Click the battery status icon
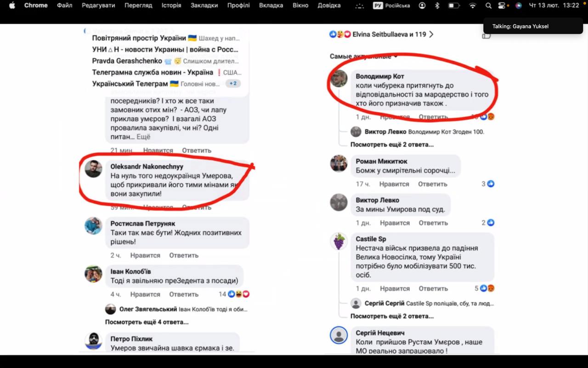This screenshot has height=368, width=588. [x=454, y=6]
